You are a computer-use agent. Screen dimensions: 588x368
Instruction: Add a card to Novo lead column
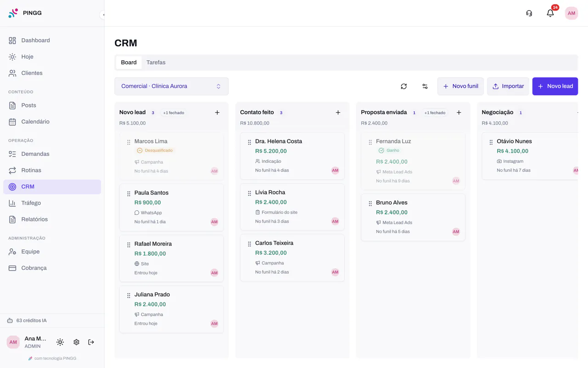217,113
